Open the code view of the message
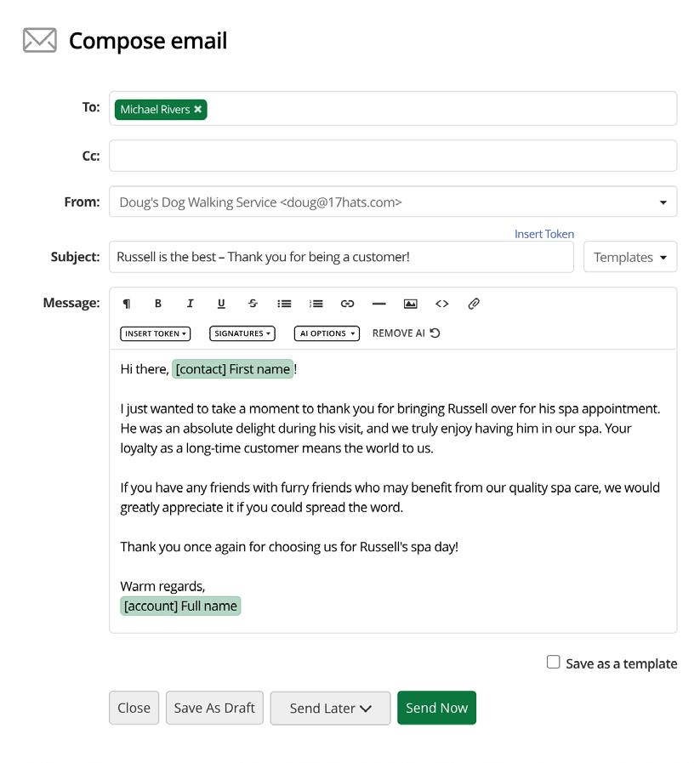The width and height of the screenshot is (700, 763). [x=441, y=304]
